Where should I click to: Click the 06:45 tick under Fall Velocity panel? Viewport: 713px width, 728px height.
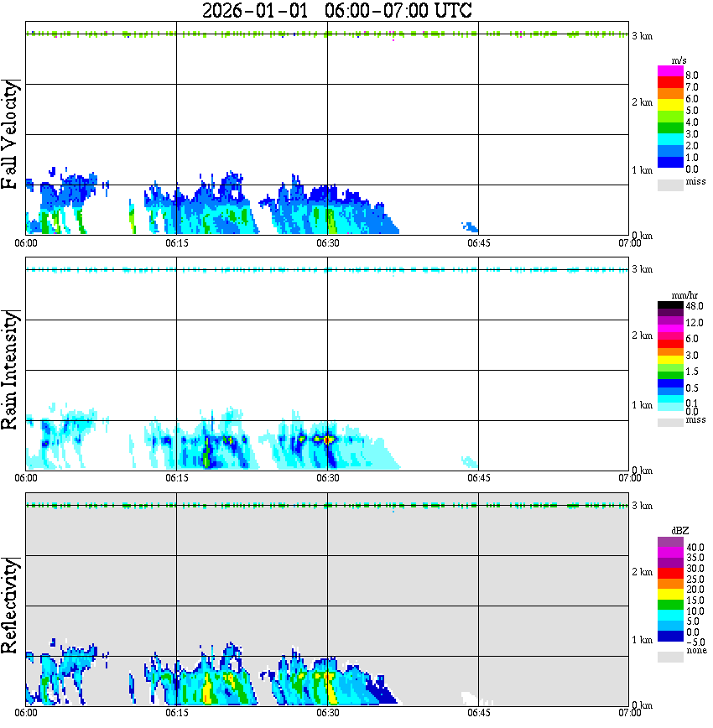pyautogui.click(x=479, y=243)
